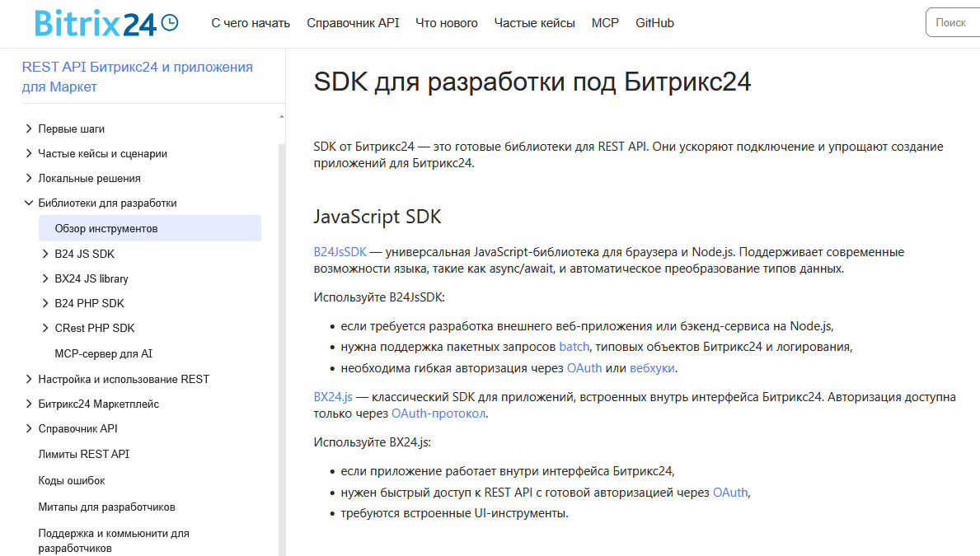The image size is (980, 556).
Task: Open 'Поддержка и коммьюнити для разработчиков' page
Action: coord(113,540)
